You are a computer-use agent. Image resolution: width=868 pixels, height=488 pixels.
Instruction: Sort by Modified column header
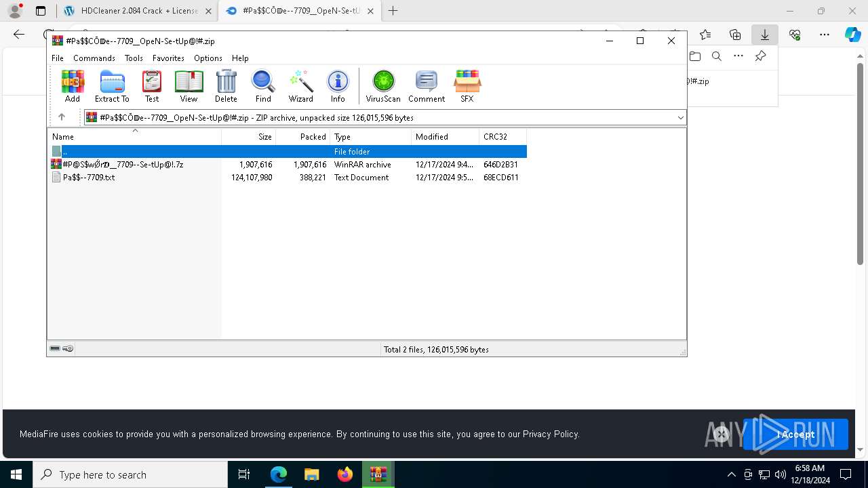click(446, 137)
